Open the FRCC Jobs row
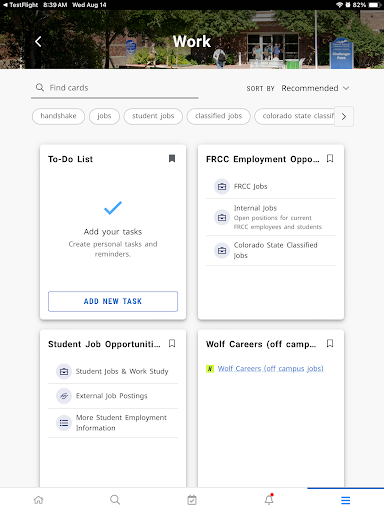Screen dimensions: 384x512 271,186
